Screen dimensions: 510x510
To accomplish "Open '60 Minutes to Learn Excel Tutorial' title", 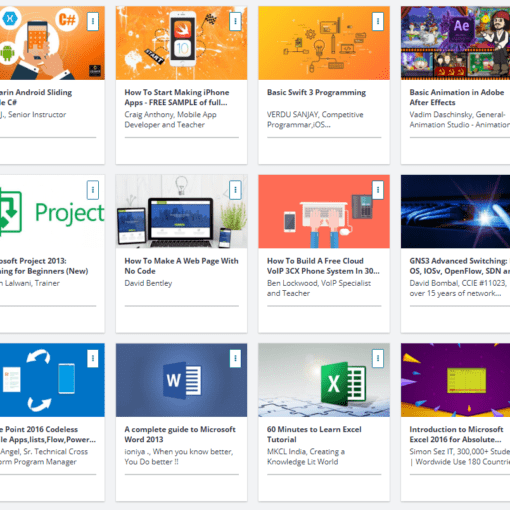I will coord(314,434).
